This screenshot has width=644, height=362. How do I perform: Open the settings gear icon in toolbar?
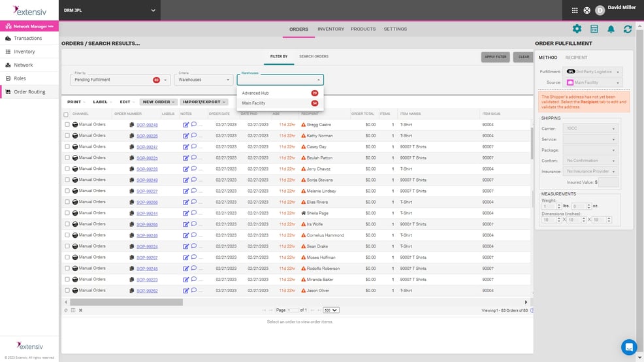click(x=577, y=29)
